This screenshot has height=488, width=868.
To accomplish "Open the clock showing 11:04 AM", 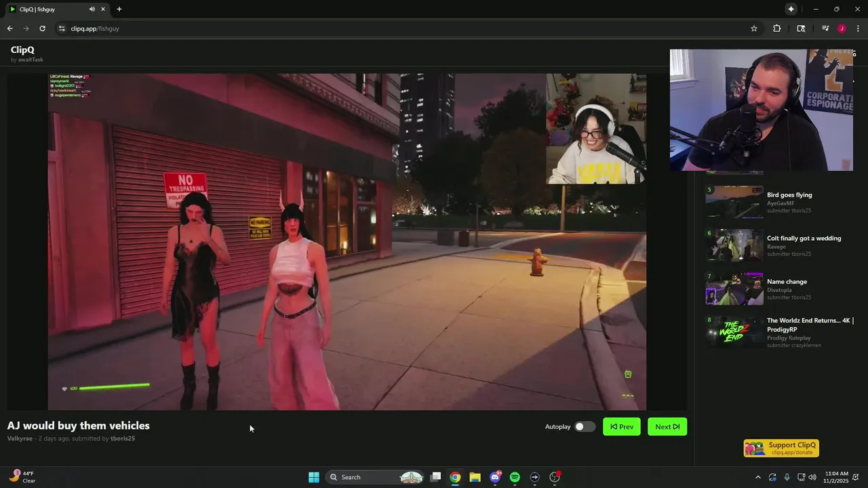I will (x=837, y=477).
